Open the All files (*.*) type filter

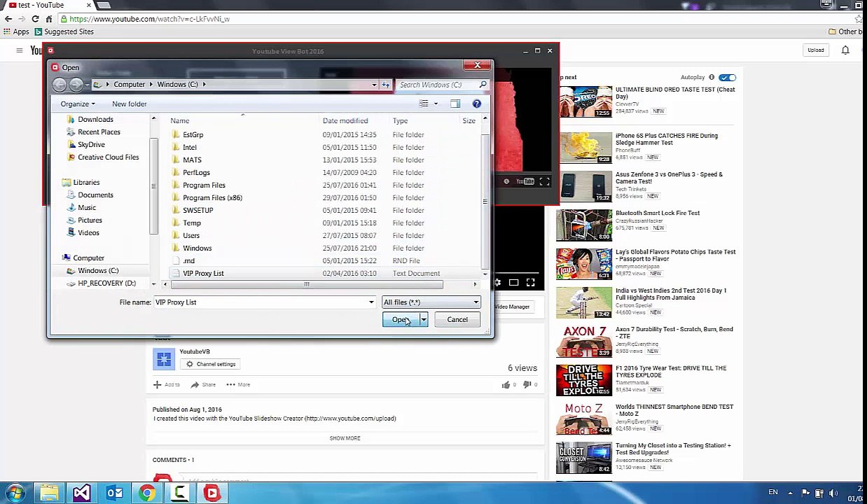tap(431, 302)
